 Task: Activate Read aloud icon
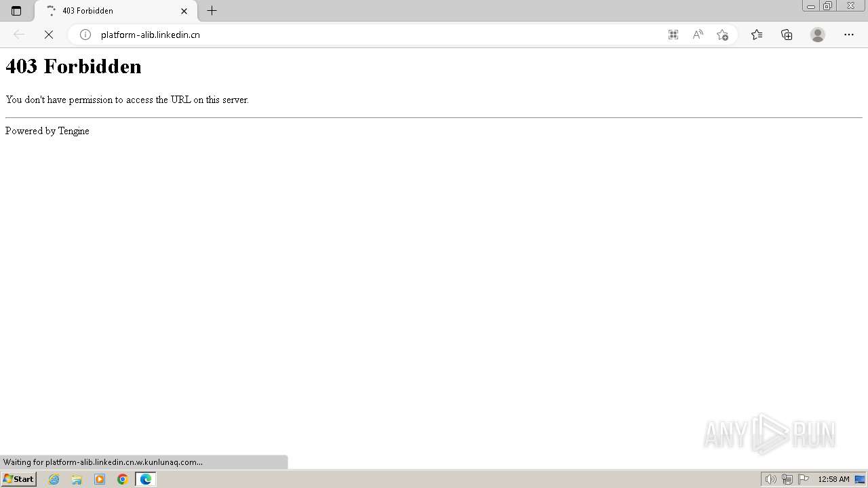click(x=698, y=35)
